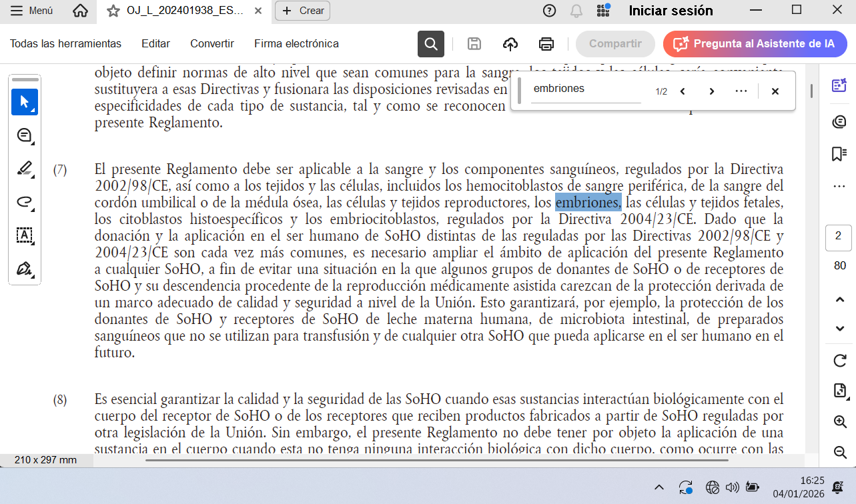
Task: Open the Convertir menu
Action: click(211, 44)
